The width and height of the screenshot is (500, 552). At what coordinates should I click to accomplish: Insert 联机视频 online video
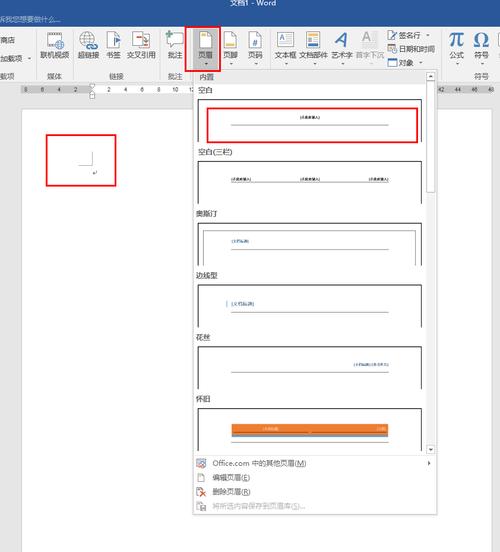[x=55, y=45]
